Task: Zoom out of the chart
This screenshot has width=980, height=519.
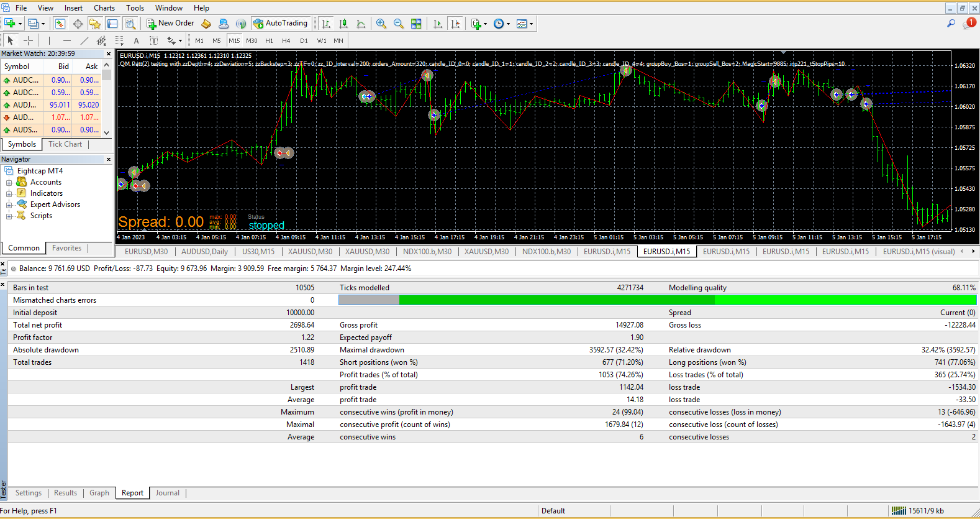Action: pyautogui.click(x=398, y=24)
